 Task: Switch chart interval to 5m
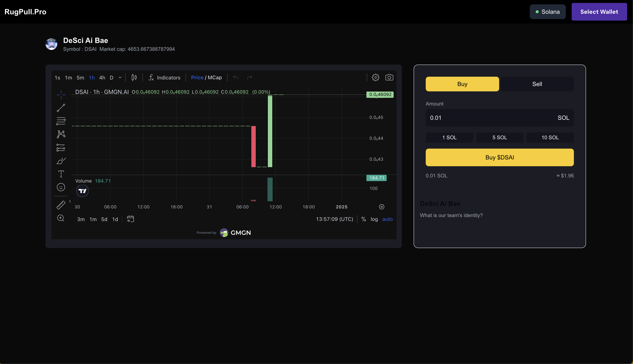(80, 78)
